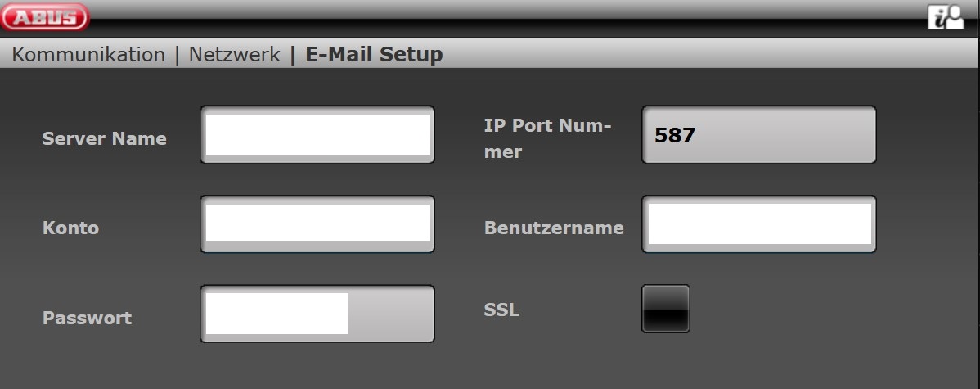Navigate to Netzwerk breadcrumb

[235, 55]
